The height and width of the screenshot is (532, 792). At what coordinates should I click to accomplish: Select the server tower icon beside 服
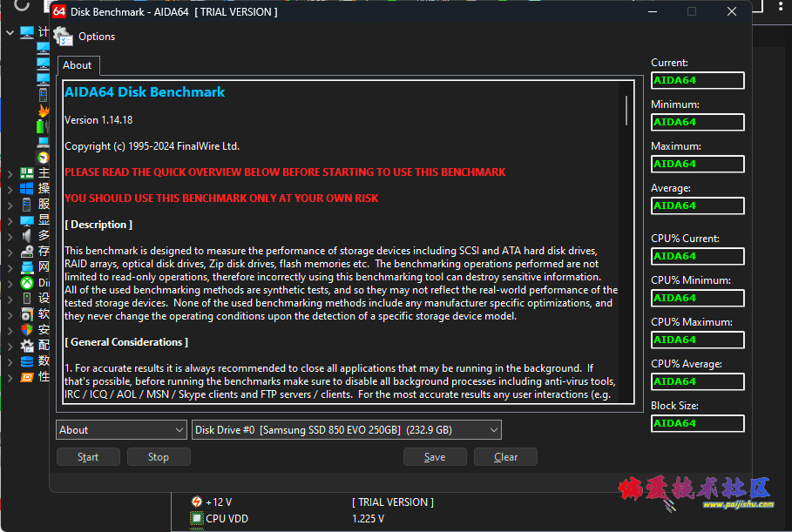click(27, 205)
